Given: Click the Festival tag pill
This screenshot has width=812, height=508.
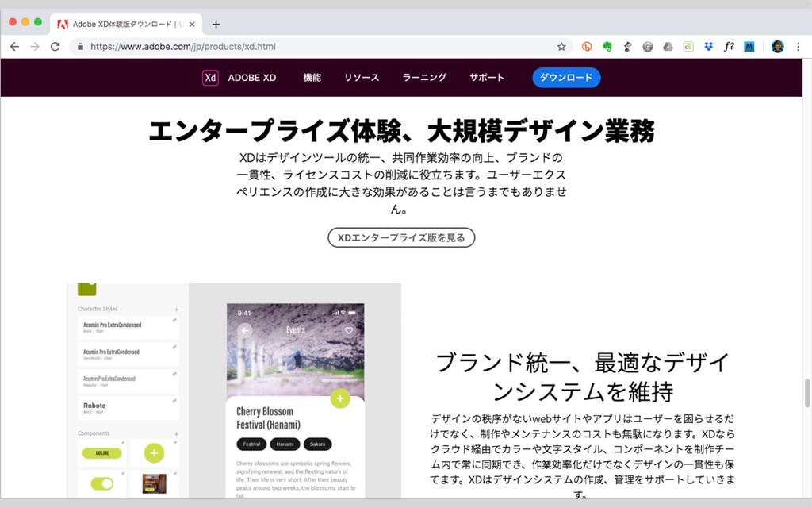Looking at the screenshot, I should click(x=251, y=444).
